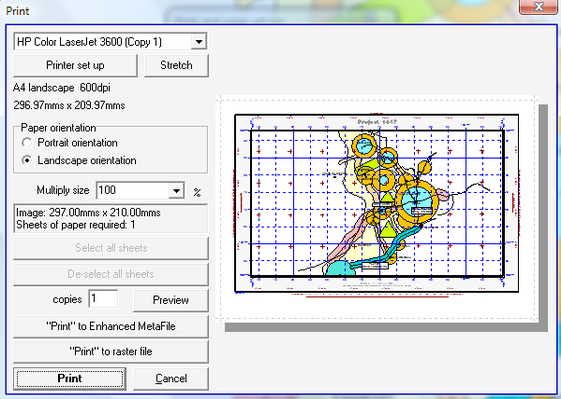Click the '296.97mms x 209.97mms' text
The width and height of the screenshot is (561, 399).
pyautogui.click(x=69, y=106)
